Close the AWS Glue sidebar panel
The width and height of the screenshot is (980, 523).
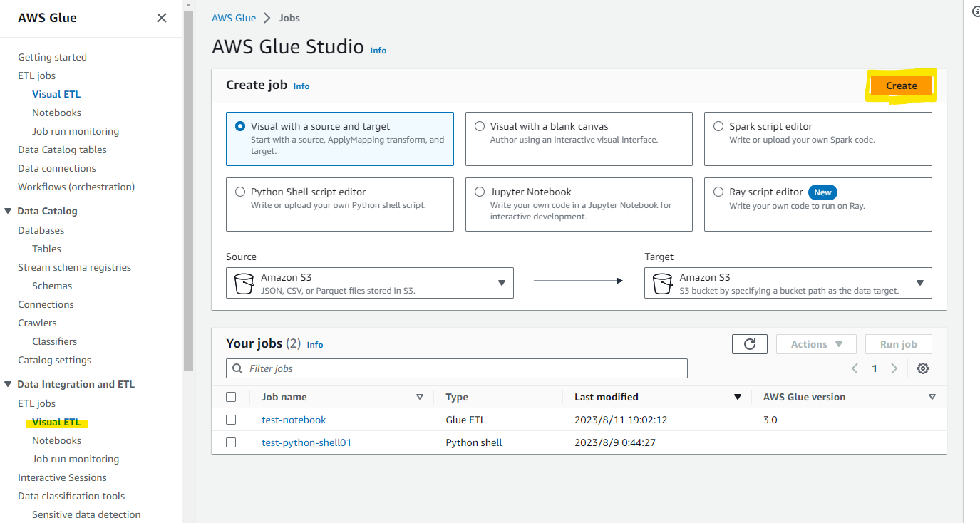coord(162,18)
